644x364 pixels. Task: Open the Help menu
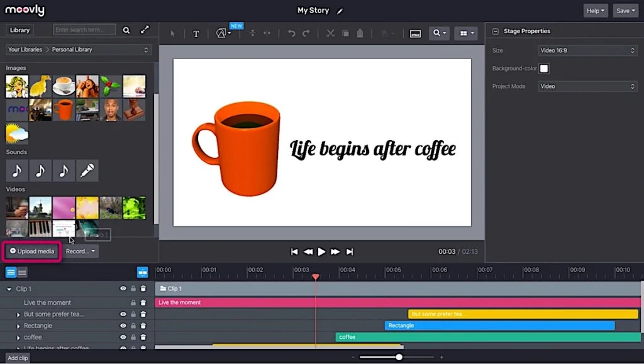click(x=595, y=11)
